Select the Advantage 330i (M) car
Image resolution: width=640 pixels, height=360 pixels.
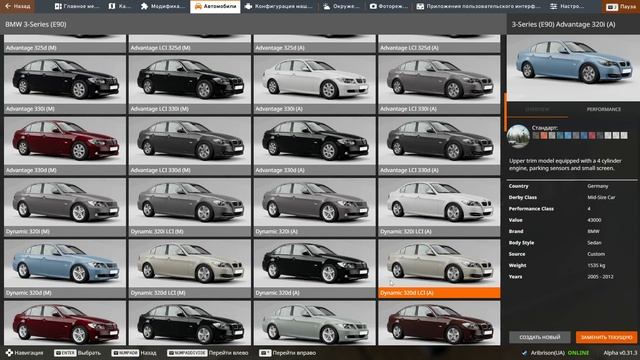(65, 84)
